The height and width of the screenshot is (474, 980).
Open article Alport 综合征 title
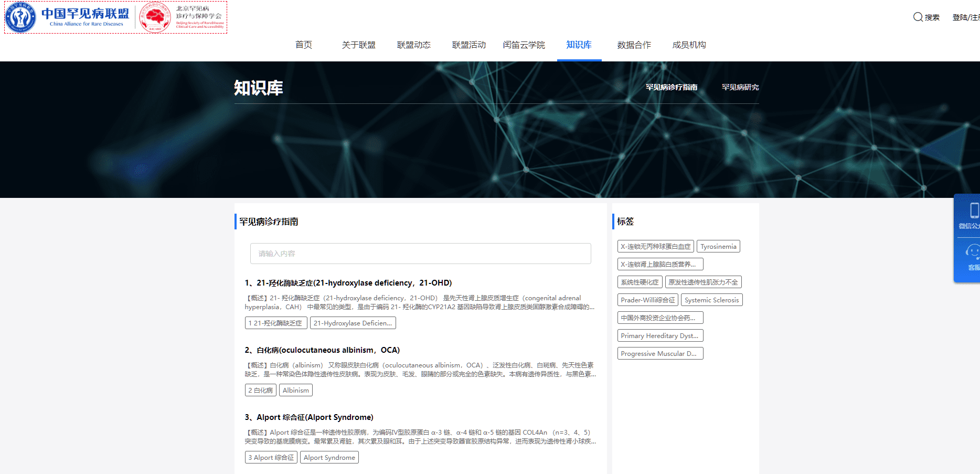pos(309,417)
